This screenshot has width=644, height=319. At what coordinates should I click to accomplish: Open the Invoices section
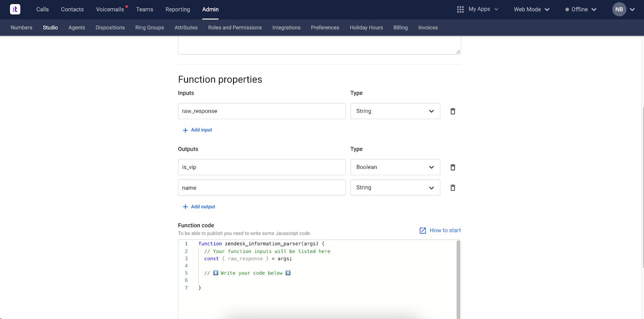click(x=428, y=27)
